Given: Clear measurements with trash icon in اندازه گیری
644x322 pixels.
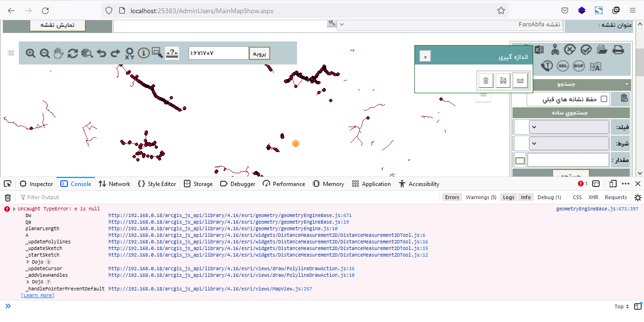Looking at the screenshot, I should [x=486, y=80].
